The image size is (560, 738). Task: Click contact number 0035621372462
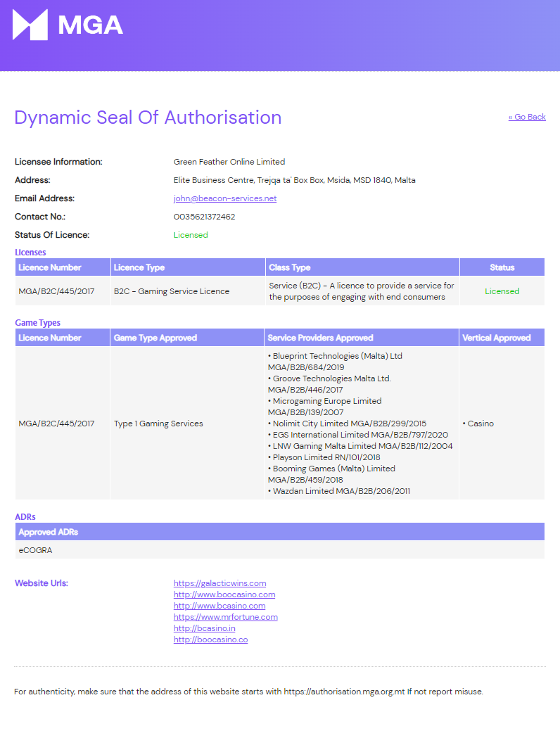pyautogui.click(x=204, y=217)
